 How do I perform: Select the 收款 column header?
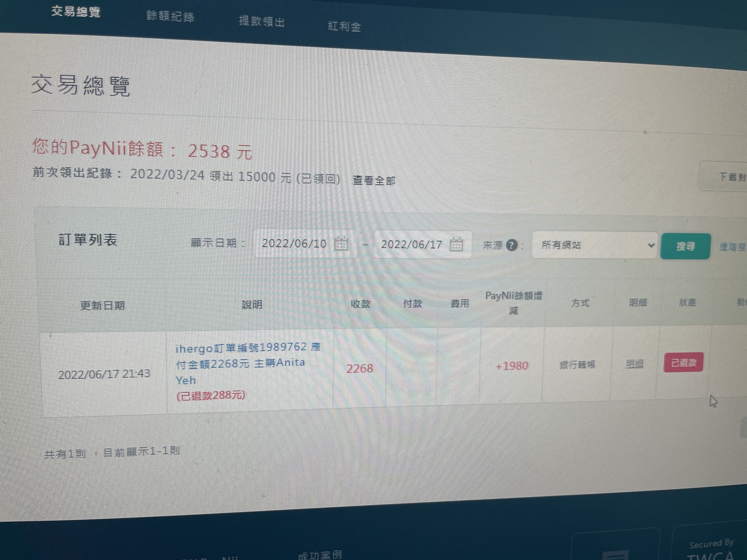click(x=360, y=304)
